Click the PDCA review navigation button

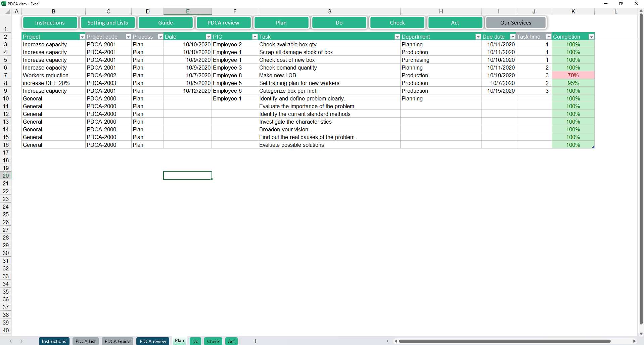tap(223, 23)
